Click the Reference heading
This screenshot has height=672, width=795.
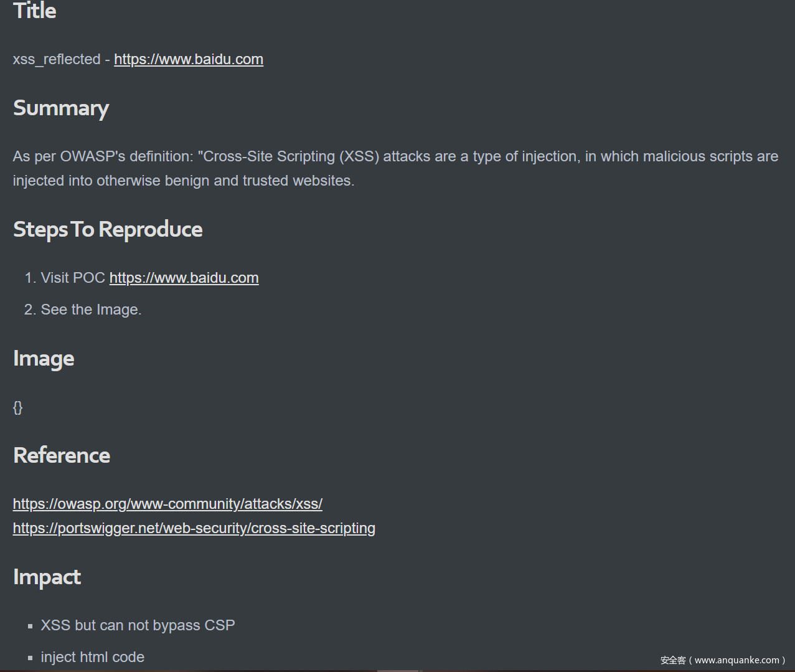pos(62,455)
